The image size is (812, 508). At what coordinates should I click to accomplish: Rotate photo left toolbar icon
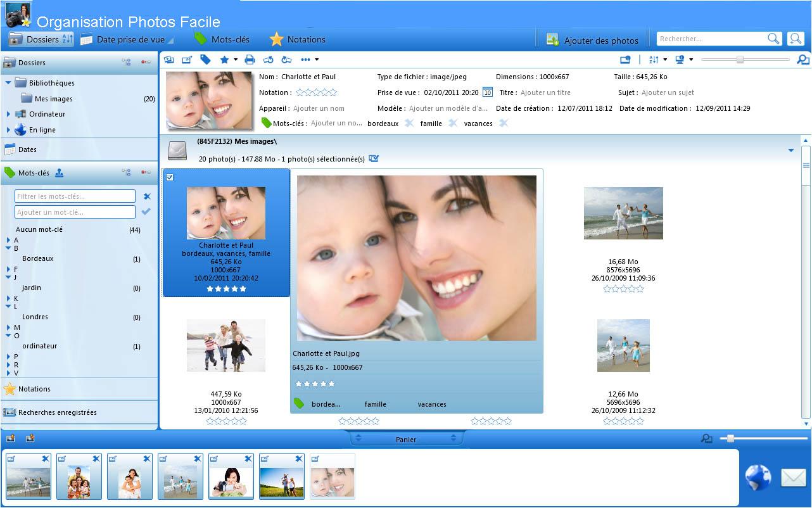268,60
